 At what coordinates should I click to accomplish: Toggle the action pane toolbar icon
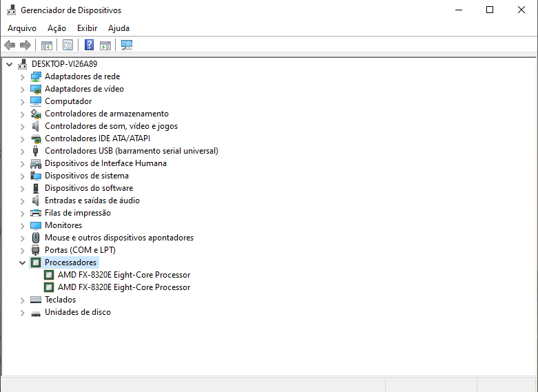(x=105, y=45)
